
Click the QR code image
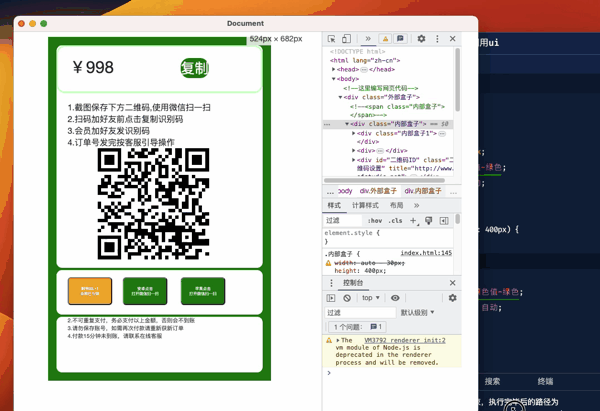click(x=153, y=204)
